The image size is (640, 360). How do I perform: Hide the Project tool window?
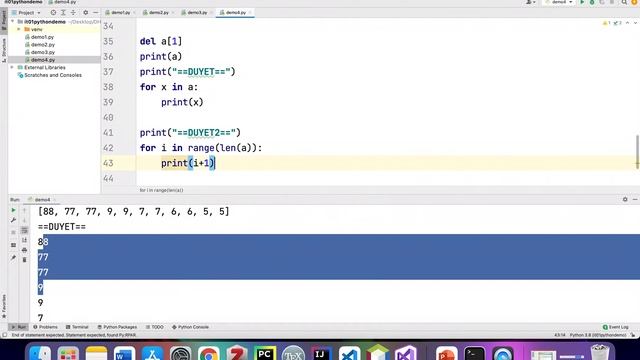point(96,13)
